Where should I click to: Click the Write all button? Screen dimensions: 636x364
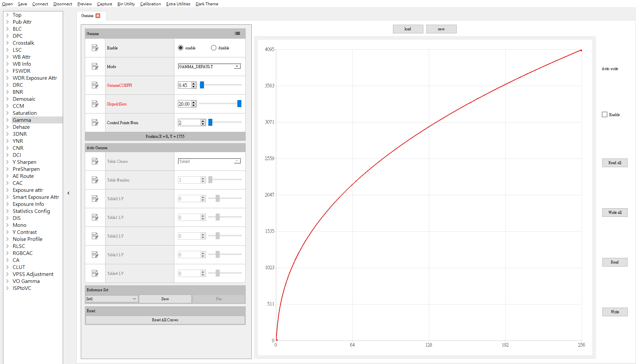pyautogui.click(x=615, y=213)
